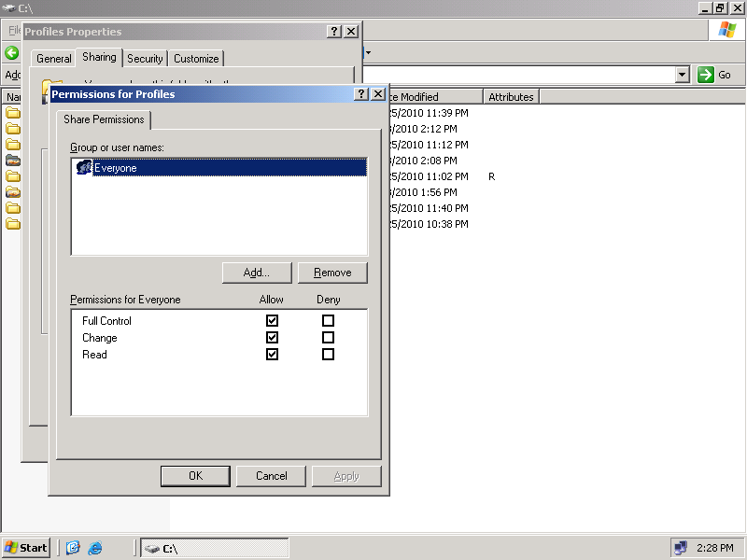Click network tray icon
This screenshot has width=747, height=560.
coord(681,548)
